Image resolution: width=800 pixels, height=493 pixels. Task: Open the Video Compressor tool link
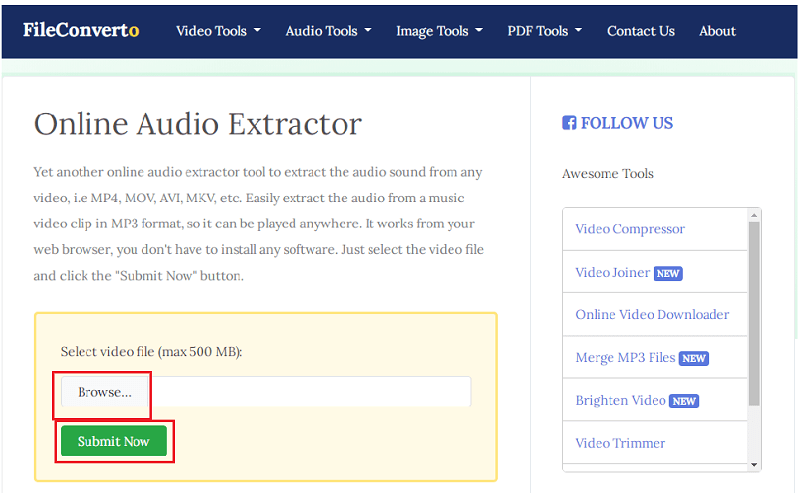tap(630, 229)
